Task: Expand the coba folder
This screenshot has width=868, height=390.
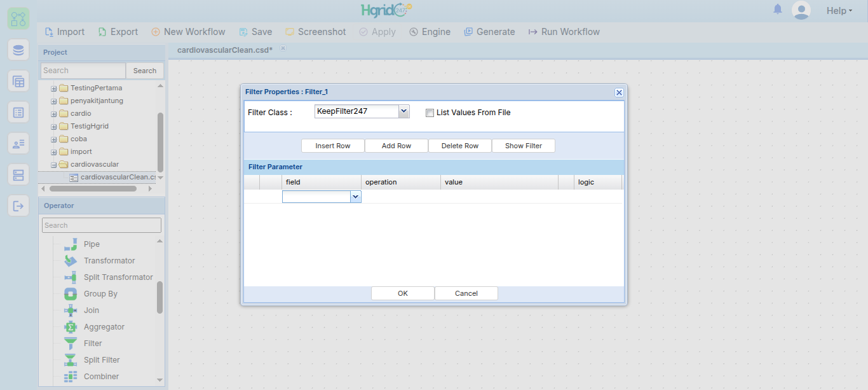Action: tap(54, 139)
